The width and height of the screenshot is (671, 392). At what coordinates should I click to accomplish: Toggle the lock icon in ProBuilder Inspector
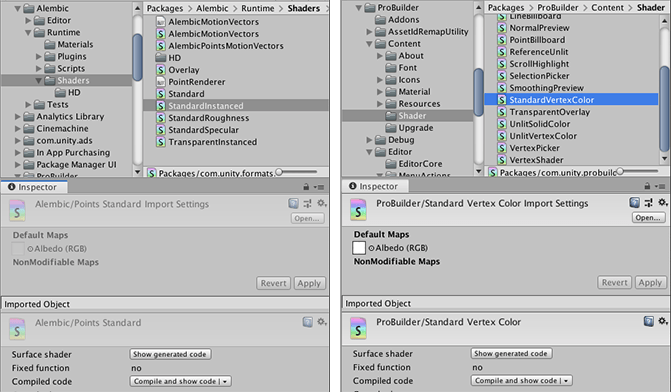pyautogui.click(x=647, y=186)
